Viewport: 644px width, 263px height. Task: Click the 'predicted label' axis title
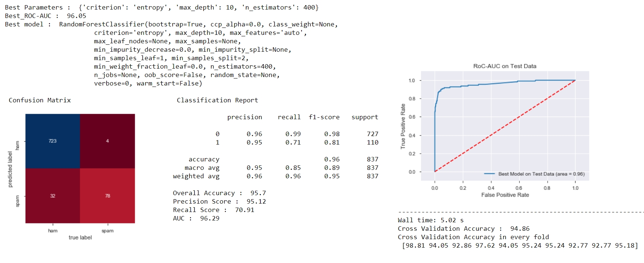[10, 169]
